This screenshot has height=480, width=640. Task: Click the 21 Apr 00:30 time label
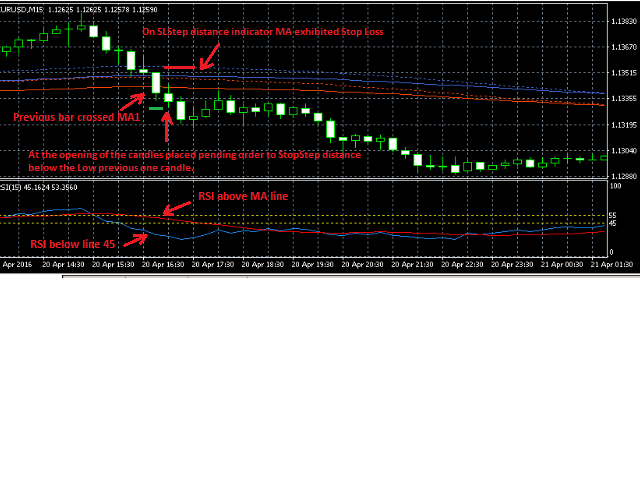(562, 264)
